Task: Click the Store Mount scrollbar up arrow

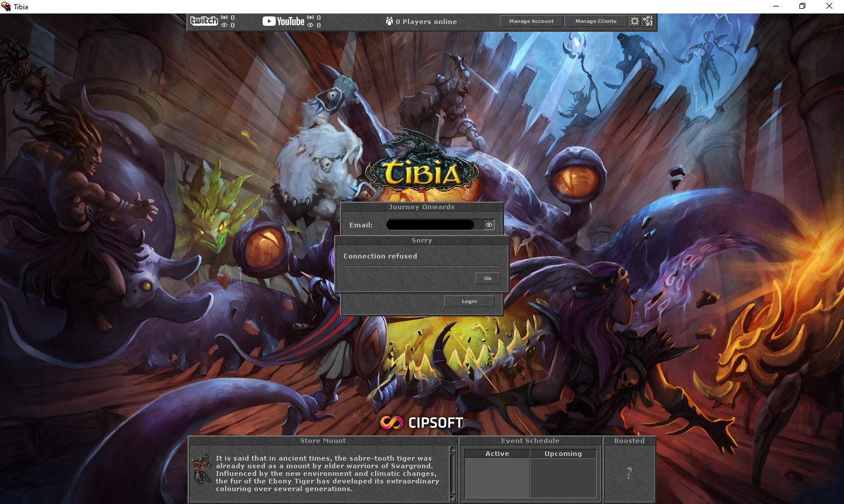Action: coord(452,449)
